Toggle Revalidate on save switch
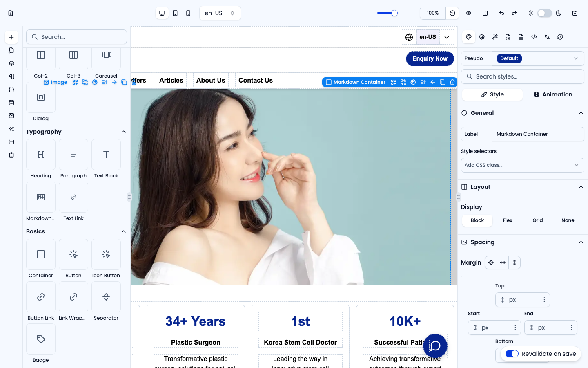Viewport: 588px width, 368px height. point(512,354)
